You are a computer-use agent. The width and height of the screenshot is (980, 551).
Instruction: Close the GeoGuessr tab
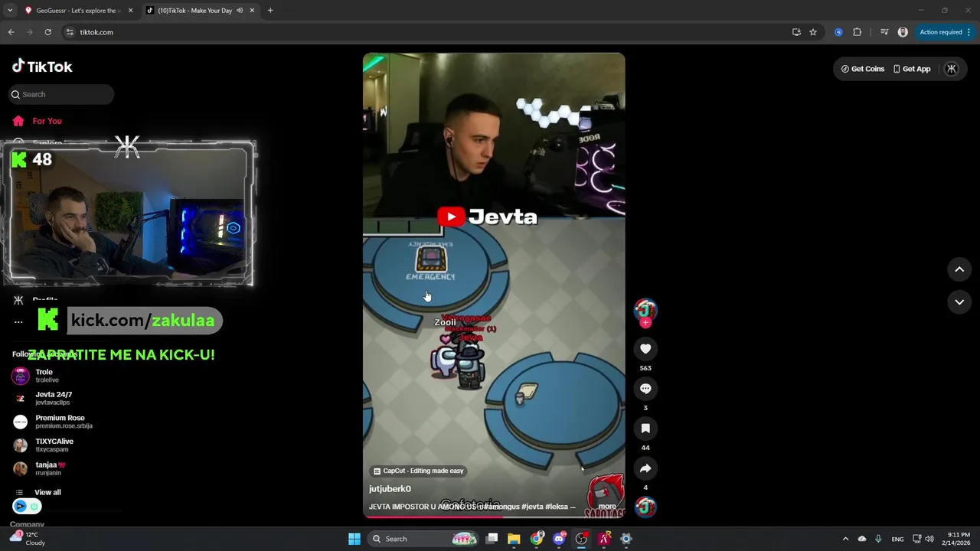pos(130,11)
